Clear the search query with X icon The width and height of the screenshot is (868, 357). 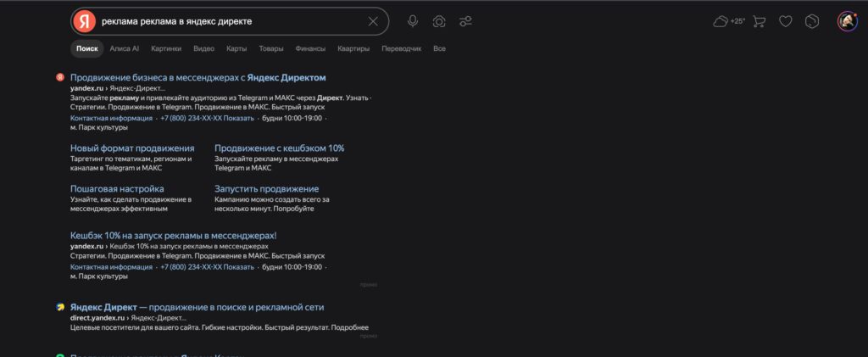coord(373,21)
